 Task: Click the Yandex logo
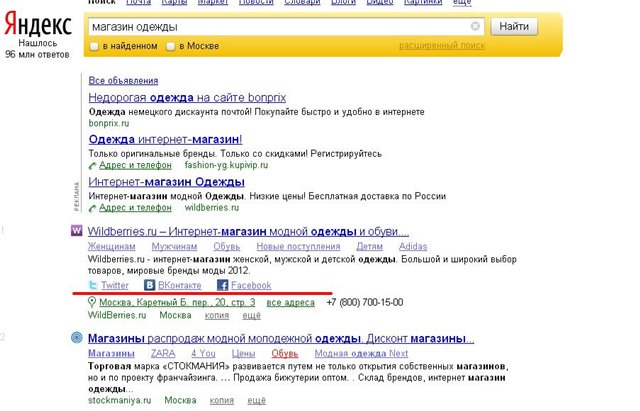[38, 24]
